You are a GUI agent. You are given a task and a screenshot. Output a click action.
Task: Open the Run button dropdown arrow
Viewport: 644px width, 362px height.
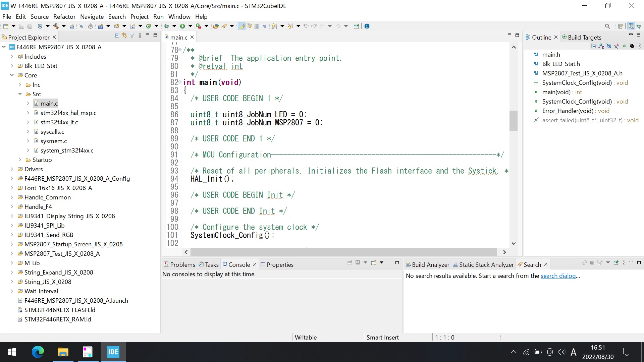tap(190, 26)
